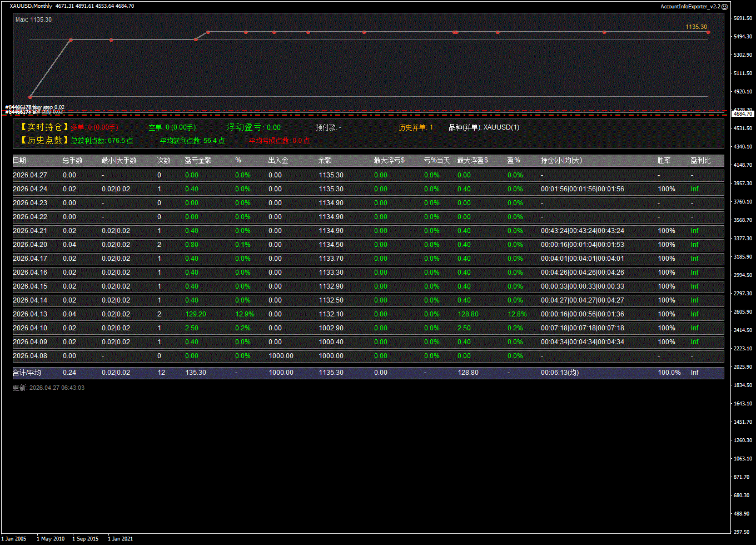Select the buy stop 0.02 order label
756x545 pixels.
tap(34, 107)
